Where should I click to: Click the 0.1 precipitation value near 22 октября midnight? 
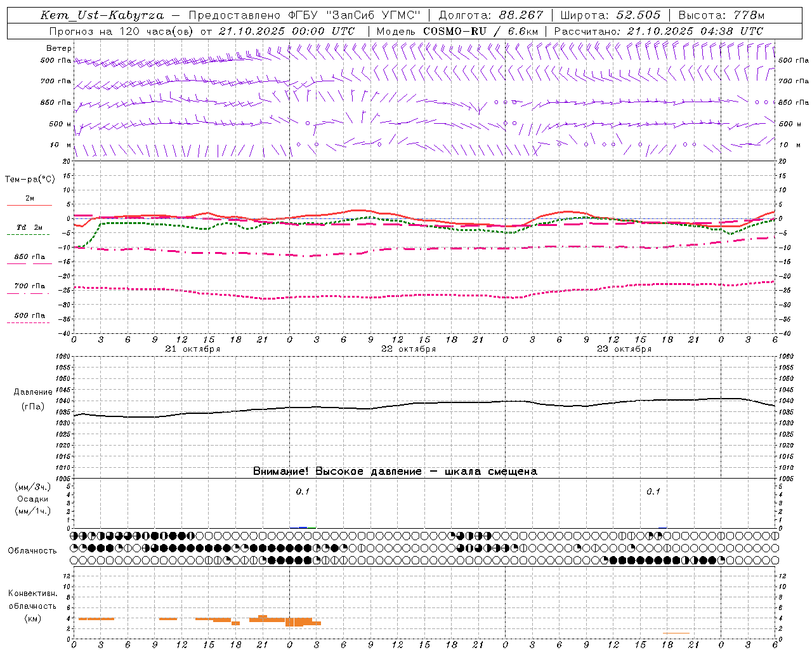pos(303,491)
